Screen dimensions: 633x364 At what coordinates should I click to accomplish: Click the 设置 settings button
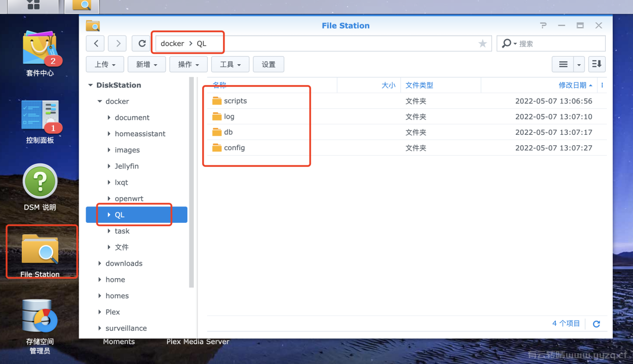269,64
